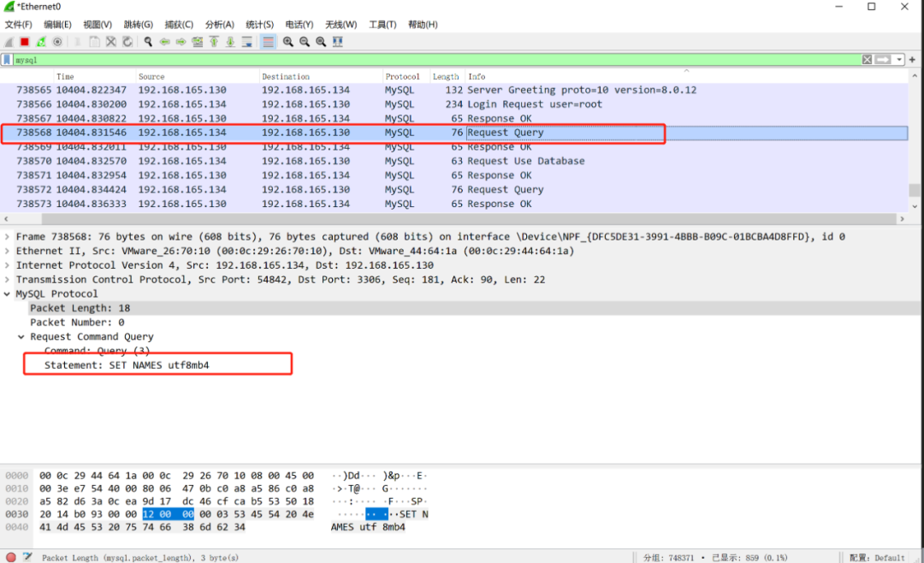Viewport: 924px width, 563px height.
Task: Stop the running packet capture
Action: point(25,42)
